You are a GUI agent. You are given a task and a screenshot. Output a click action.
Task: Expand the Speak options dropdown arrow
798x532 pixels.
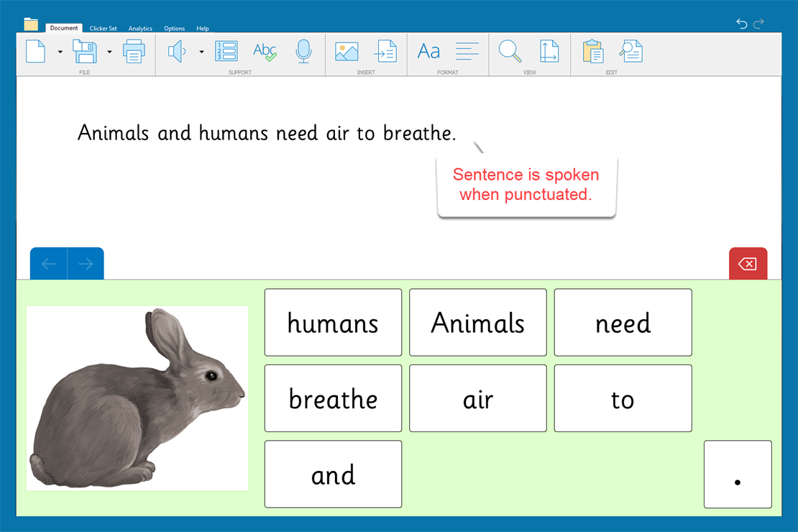201,52
